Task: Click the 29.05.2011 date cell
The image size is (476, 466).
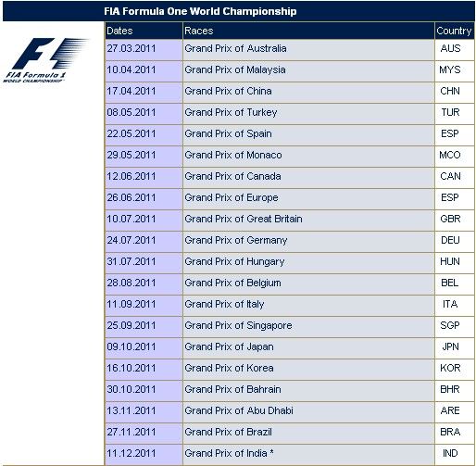Action: click(x=132, y=155)
